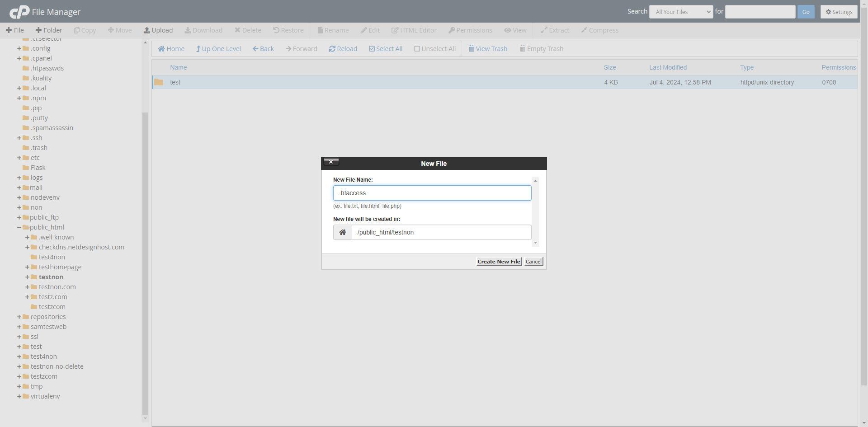Go to Home directory
The image size is (868, 427).
[171, 49]
